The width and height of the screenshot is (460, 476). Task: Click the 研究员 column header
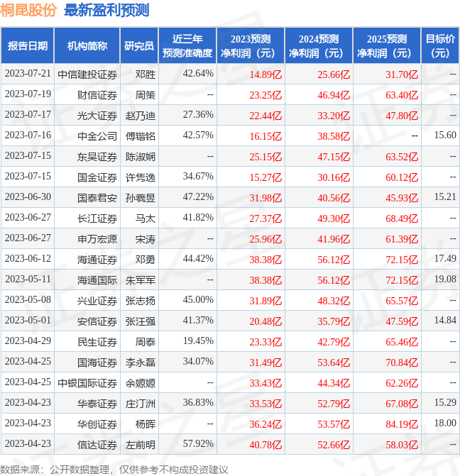(x=139, y=45)
